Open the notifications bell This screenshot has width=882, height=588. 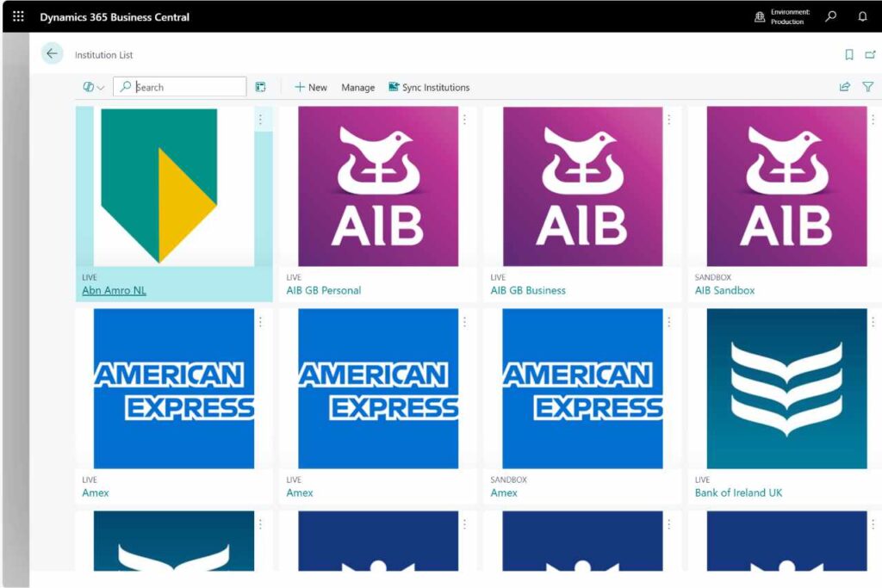coord(862,16)
